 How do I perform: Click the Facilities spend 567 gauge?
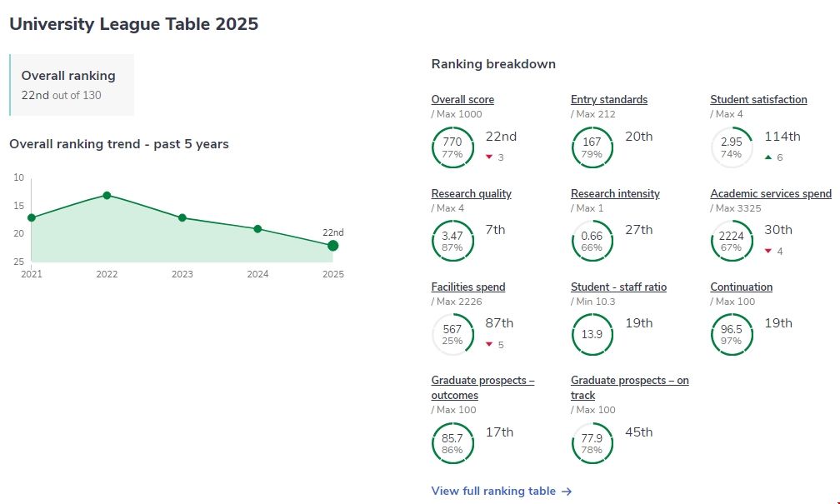[452, 335]
